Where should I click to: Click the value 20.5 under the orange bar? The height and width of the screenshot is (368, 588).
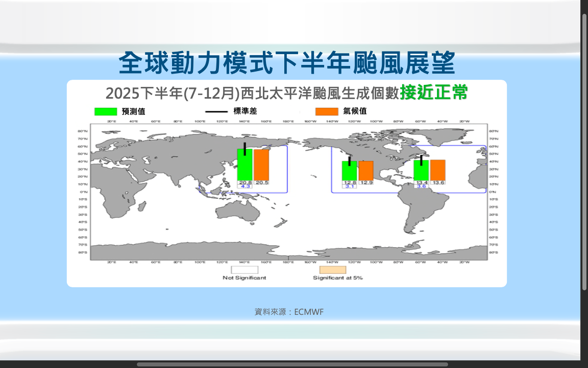[x=262, y=182]
